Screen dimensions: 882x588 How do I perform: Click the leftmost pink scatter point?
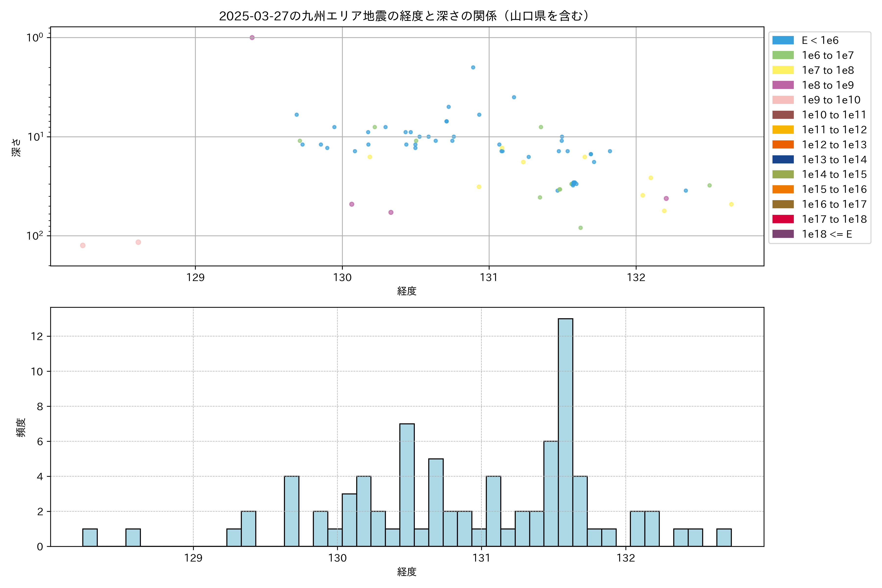click(x=83, y=245)
